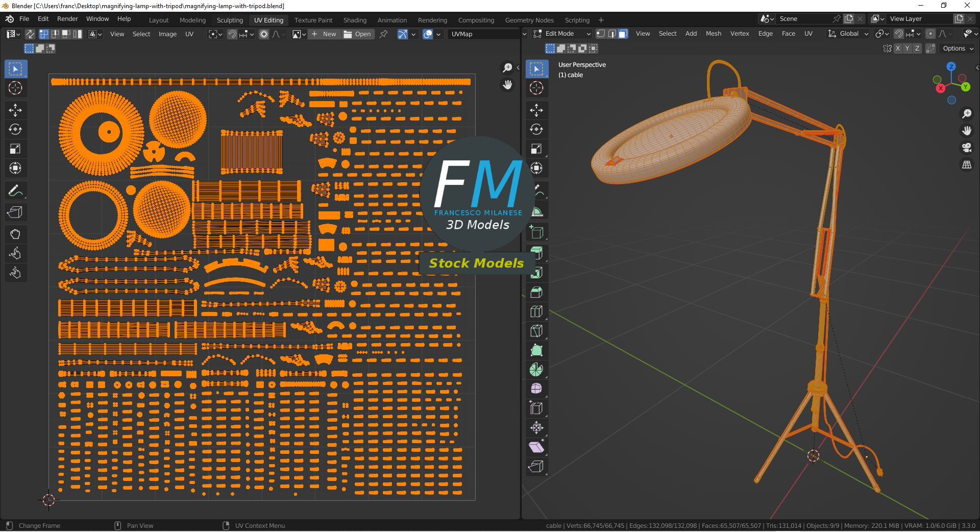This screenshot has width=980, height=532.
Task: Expand the Global transform orientation dropdown
Action: (849, 34)
